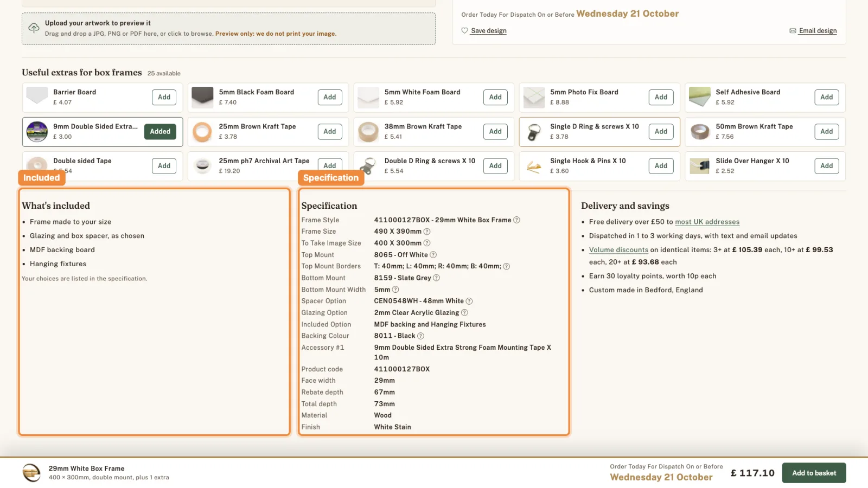The height and width of the screenshot is (488, 868).
Task: Add Double D Ring & screws X 10
Action: [x=495, y=166]
